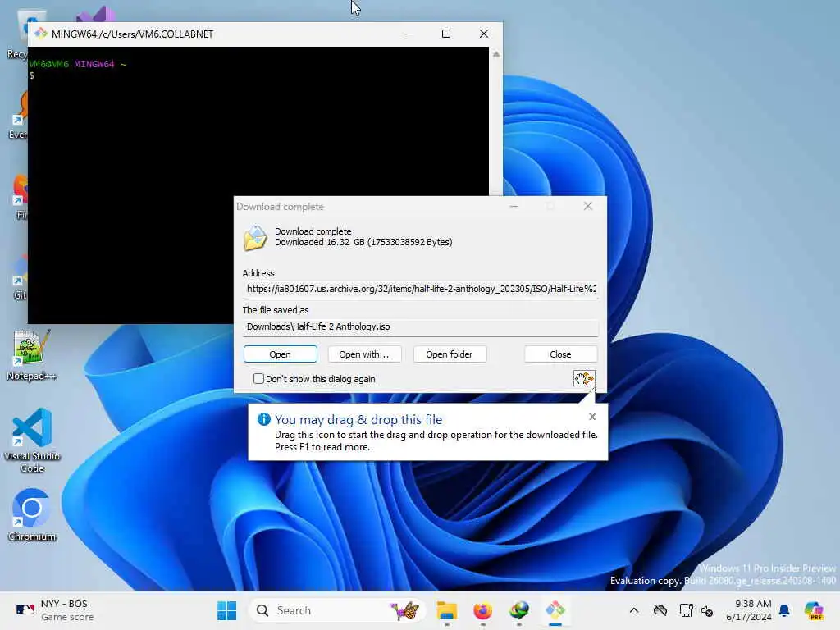Minimize the Download complete dialog
This screenshot has width=840, height=630.
pos(514,206)
